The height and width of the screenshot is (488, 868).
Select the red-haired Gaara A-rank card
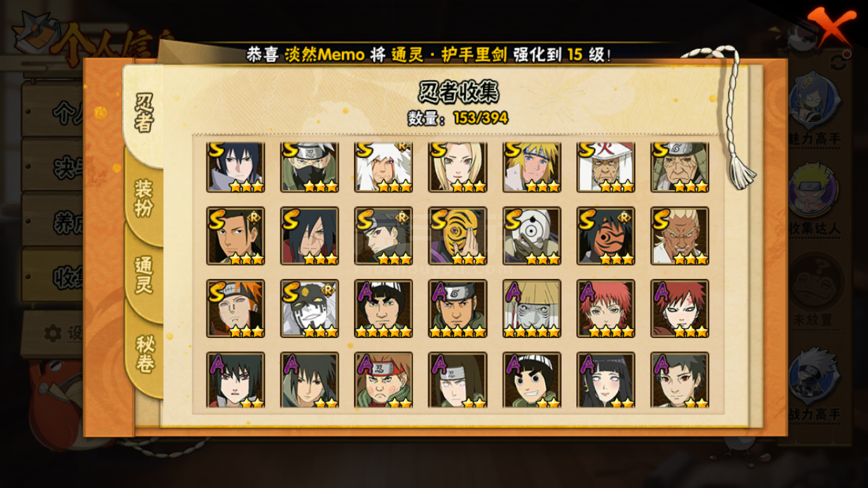(x=680, y=308)
